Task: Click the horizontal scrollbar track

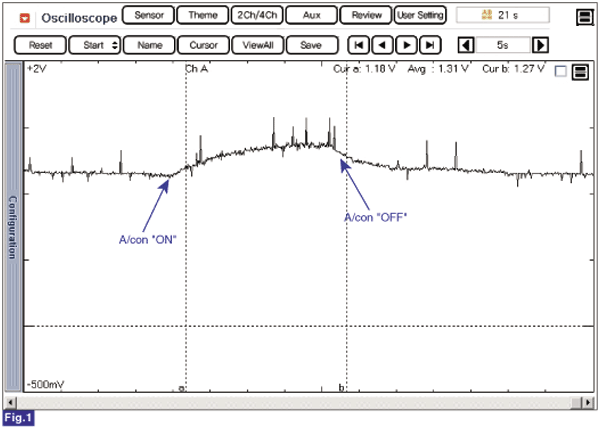Action: (x=294, y=402)
